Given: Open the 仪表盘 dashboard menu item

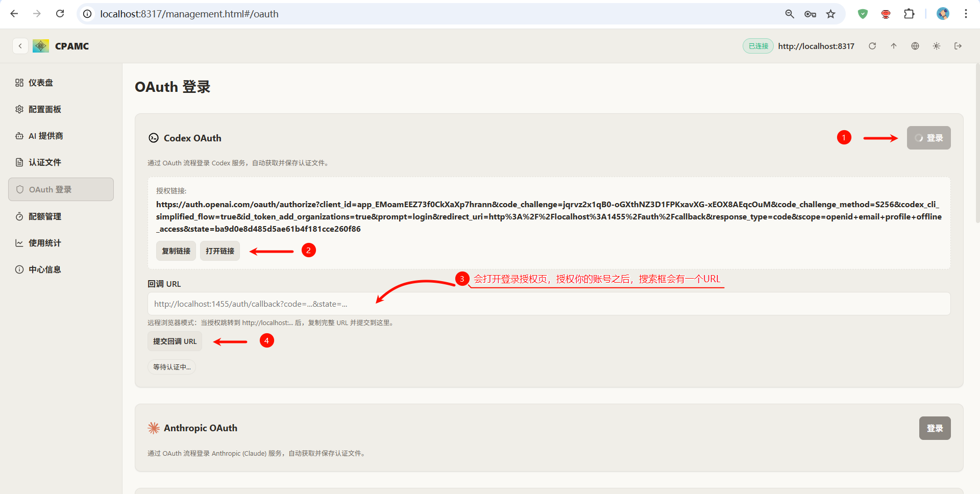Looking at the screenshot, I should (x=61, y=83).
